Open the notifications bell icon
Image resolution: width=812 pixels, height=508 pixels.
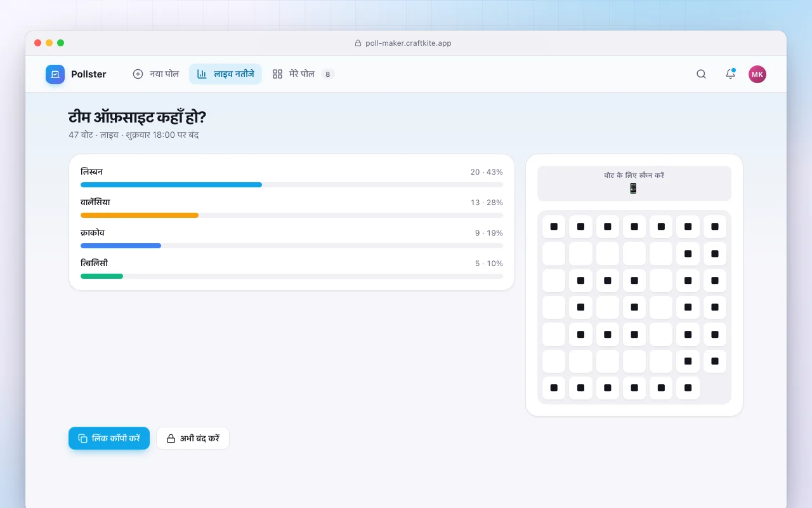[x=730, y=74]
